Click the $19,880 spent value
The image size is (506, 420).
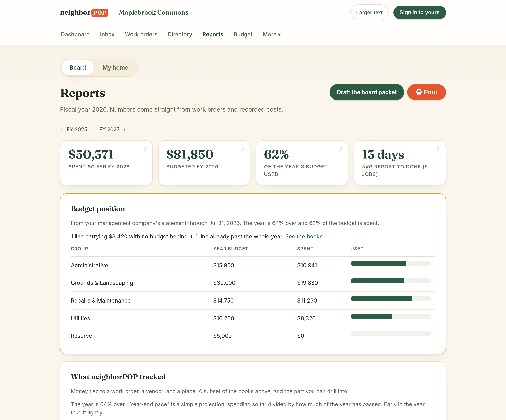(x=308, y=283)
